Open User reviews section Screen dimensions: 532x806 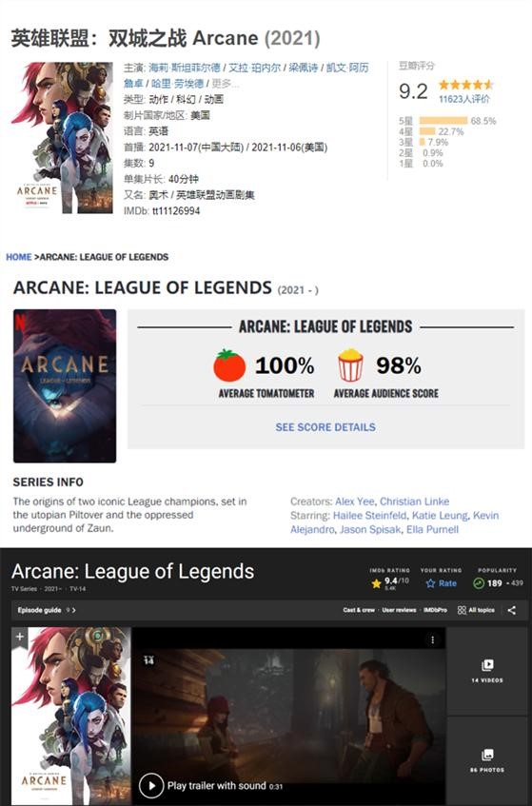point(399,610)
